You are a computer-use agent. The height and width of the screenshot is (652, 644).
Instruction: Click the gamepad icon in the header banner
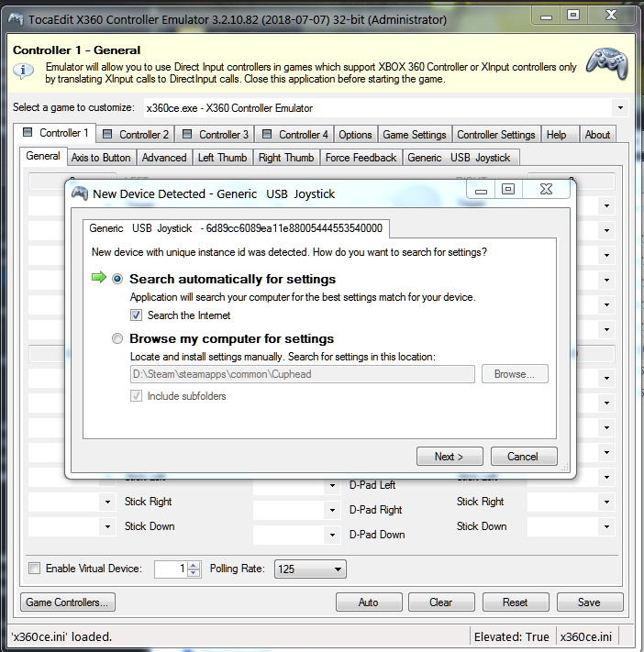(x=607, y=63)
